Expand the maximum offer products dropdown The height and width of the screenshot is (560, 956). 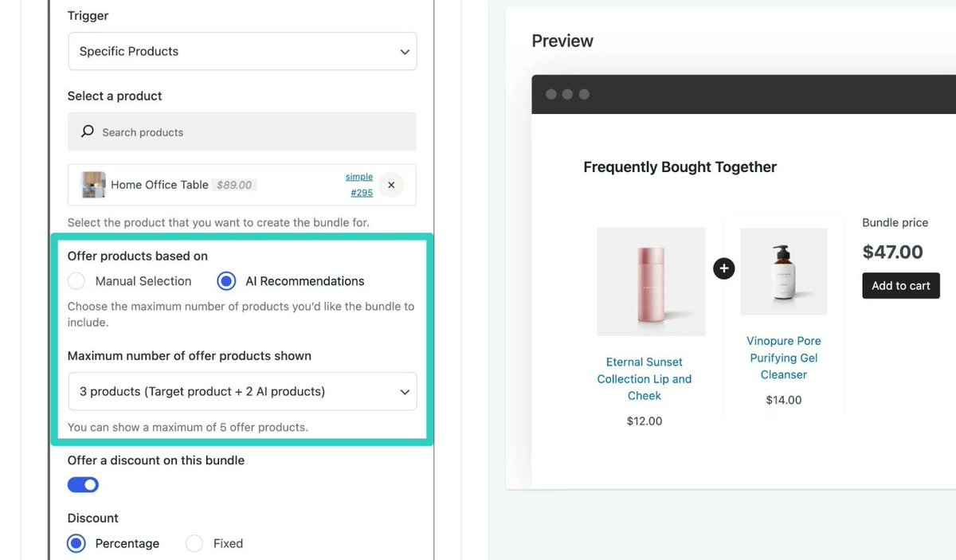click(242, 391)
